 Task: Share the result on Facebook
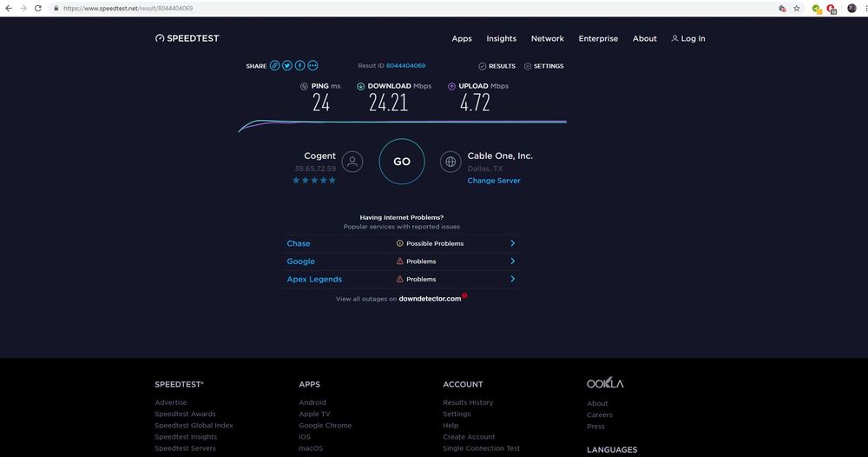tap(300, 65)
